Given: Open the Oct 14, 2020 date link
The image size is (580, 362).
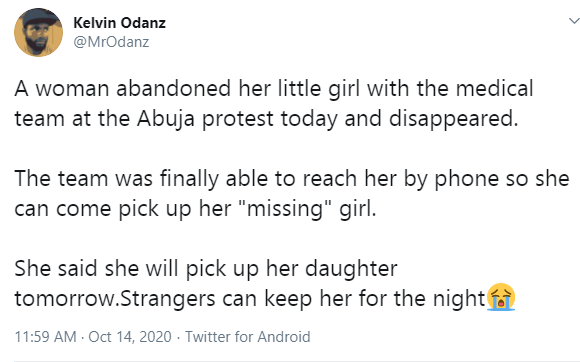Looking at the screenshot, I should click(x=130, y=337).
